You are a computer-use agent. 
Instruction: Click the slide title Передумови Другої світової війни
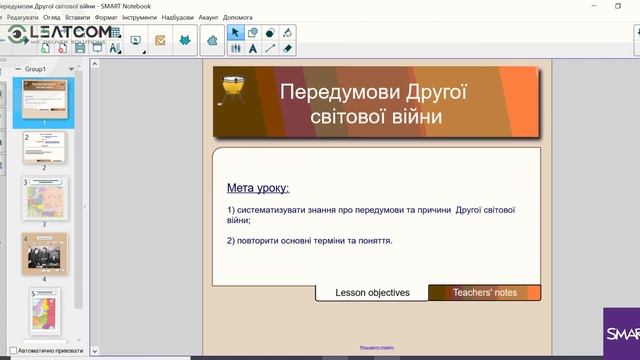(x=374, y=104)
